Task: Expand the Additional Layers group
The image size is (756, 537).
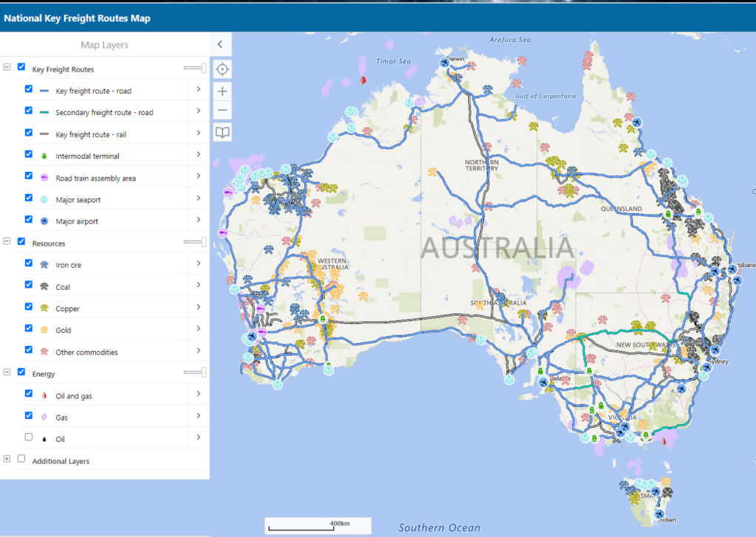Action: click(x=7, y=458)
